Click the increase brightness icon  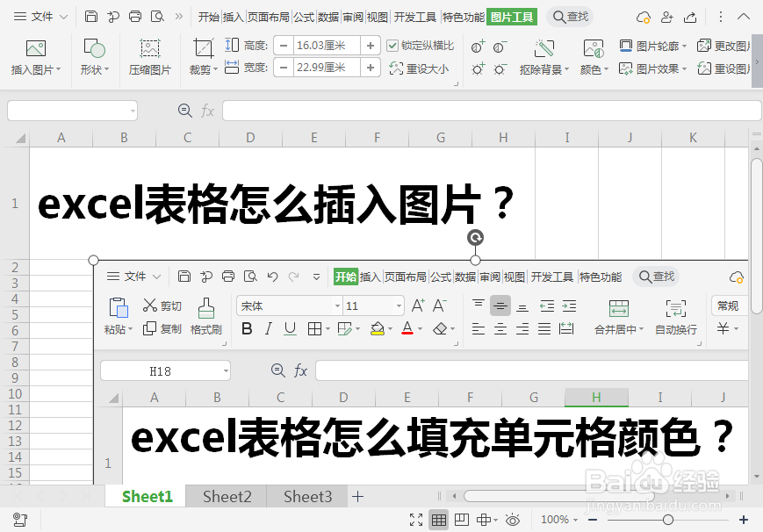(479, 68)
